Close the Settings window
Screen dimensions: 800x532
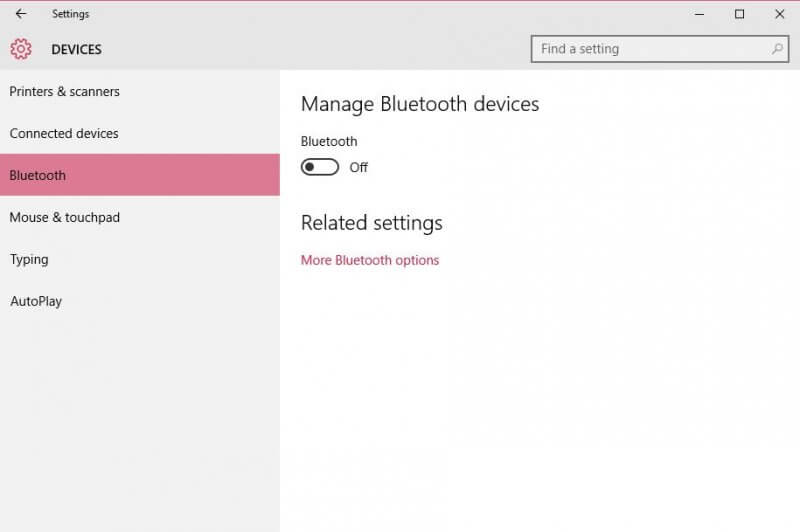pos(780,14)
